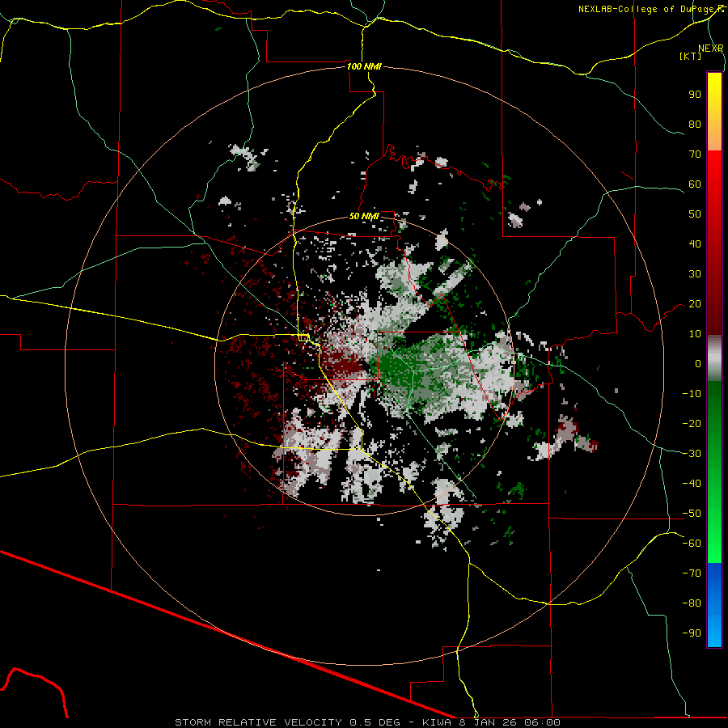Click the -30 value on velocity scale

click(692, 454)
